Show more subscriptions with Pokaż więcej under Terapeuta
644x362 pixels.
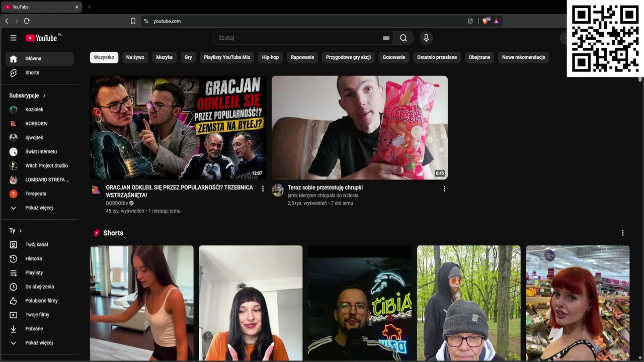coord(39,208)
